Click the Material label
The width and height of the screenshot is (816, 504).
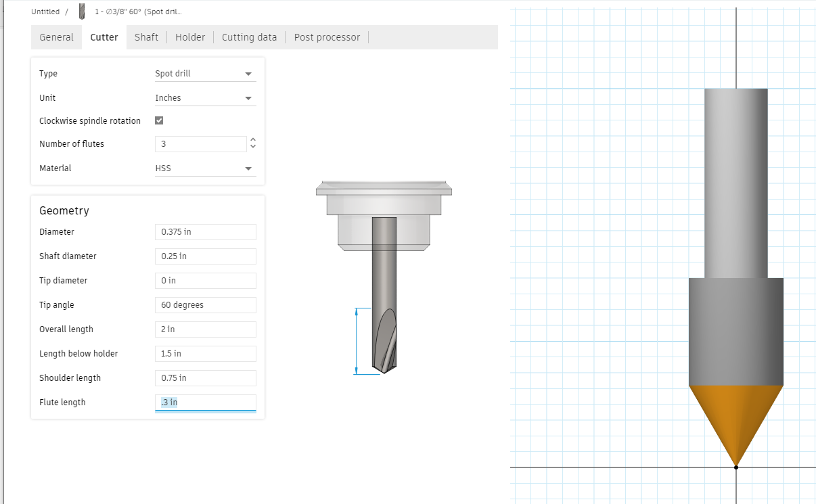[x=55, y=168]
